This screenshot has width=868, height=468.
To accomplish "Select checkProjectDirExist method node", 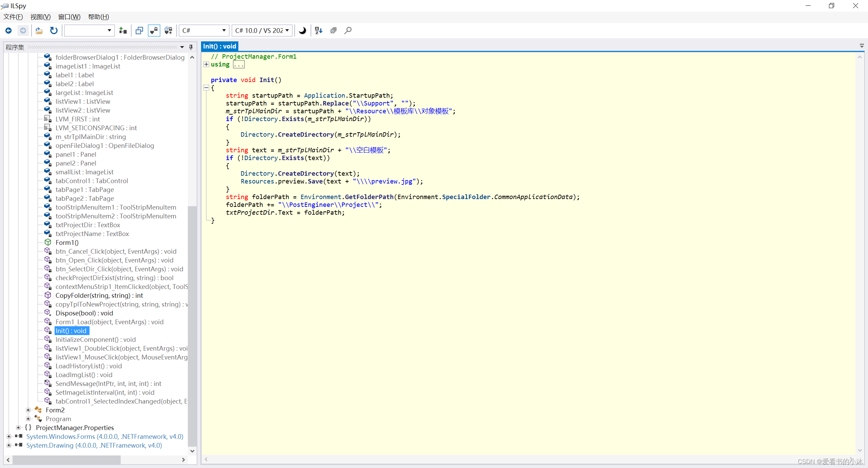I will pos(115,278).
